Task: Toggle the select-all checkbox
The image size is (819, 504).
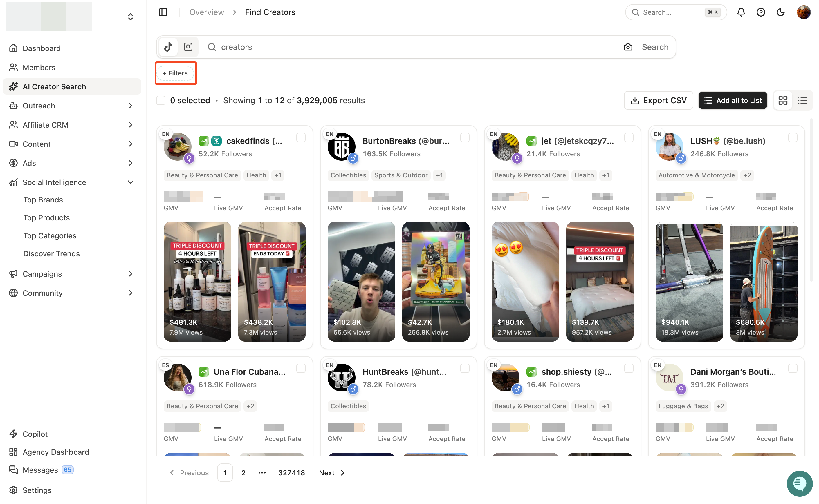Action: click(x=161, y=100)
